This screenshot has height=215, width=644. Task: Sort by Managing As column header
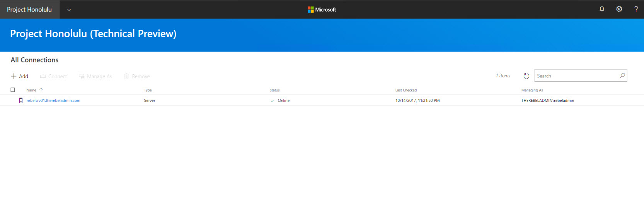532,90
